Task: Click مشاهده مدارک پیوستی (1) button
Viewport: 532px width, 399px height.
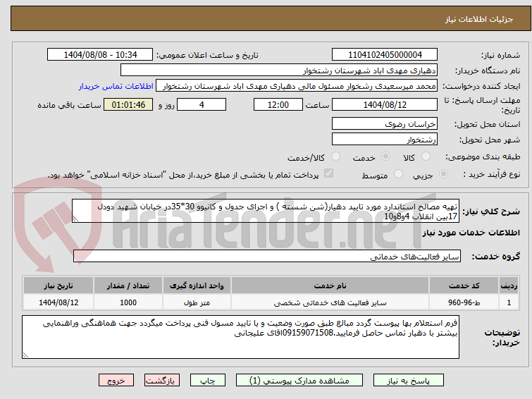Action: tap(299, 381)
